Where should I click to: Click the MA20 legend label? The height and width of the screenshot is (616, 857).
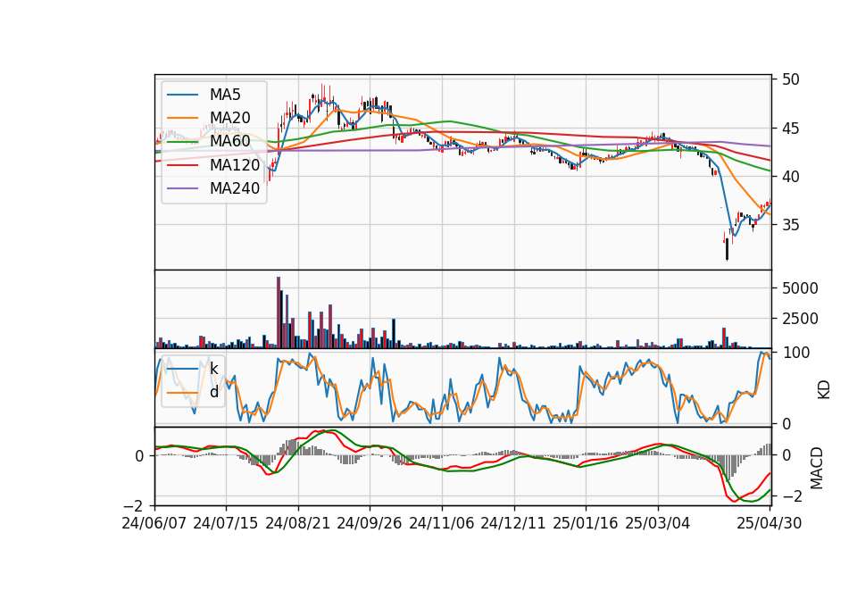point(229,118)
